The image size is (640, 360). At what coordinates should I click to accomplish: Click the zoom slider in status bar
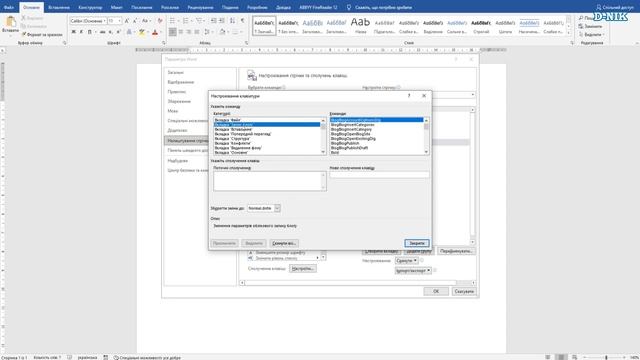click(606, 357)
